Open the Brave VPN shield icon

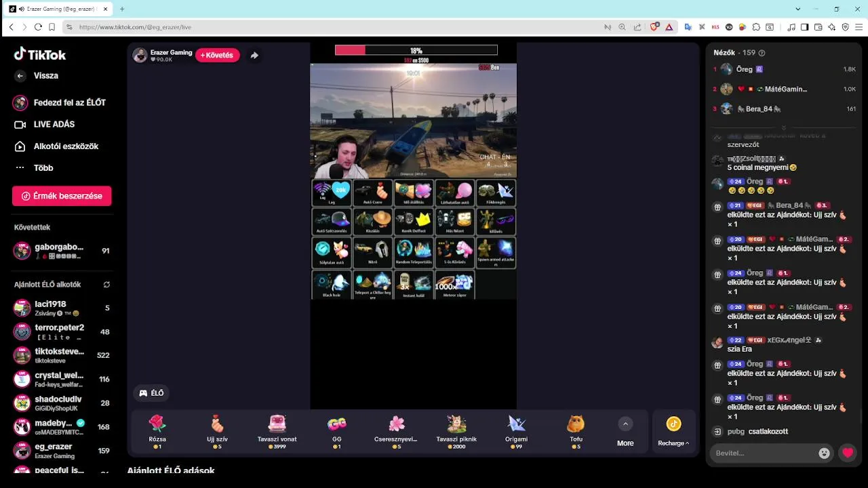coord(845,27)
